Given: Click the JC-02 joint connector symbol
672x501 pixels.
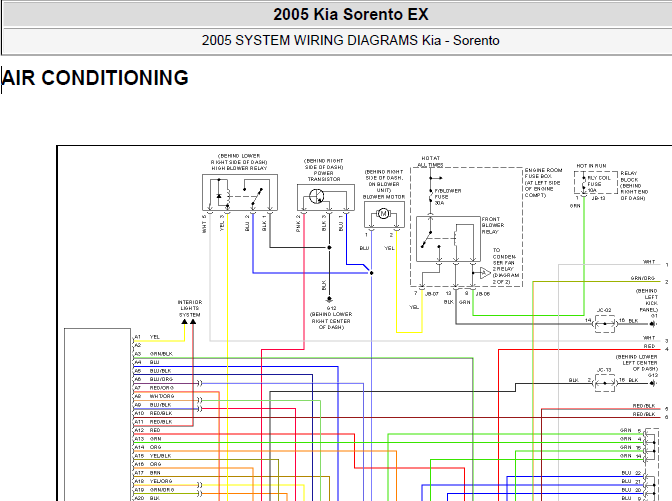Looking at the screenshot, I should [605, 324].
